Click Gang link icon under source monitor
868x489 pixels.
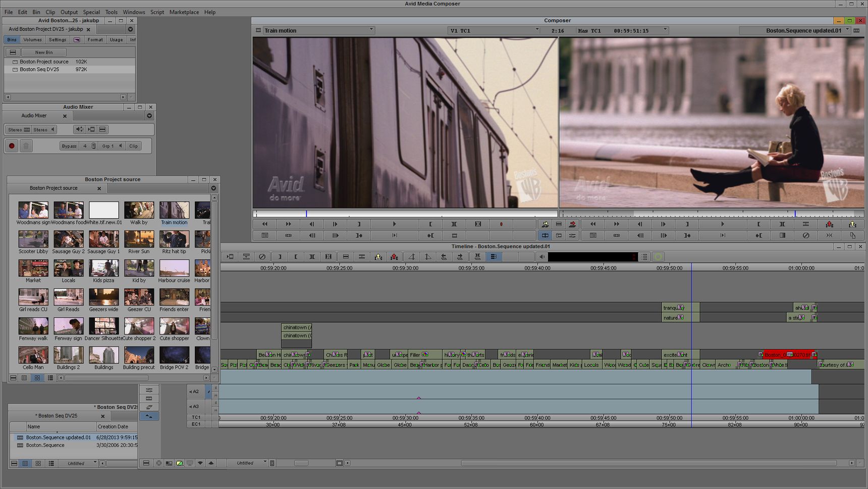(x=288, y=235)
